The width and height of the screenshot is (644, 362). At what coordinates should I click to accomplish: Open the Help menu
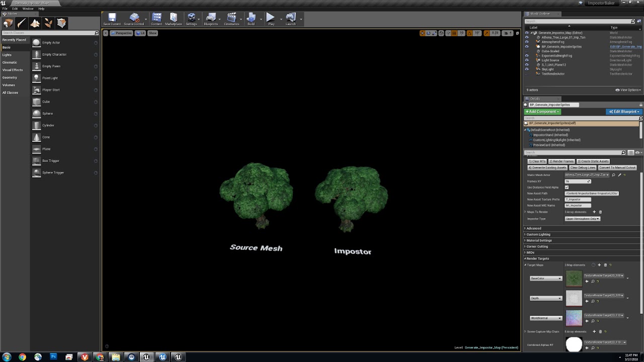click(x=41, y=9)
